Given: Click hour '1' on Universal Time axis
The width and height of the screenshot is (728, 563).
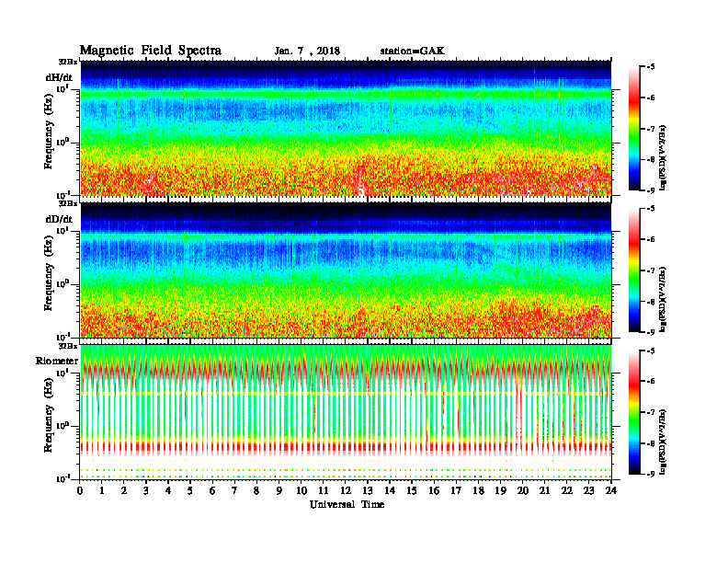Looking at the screenshot, I should [102, 491].
